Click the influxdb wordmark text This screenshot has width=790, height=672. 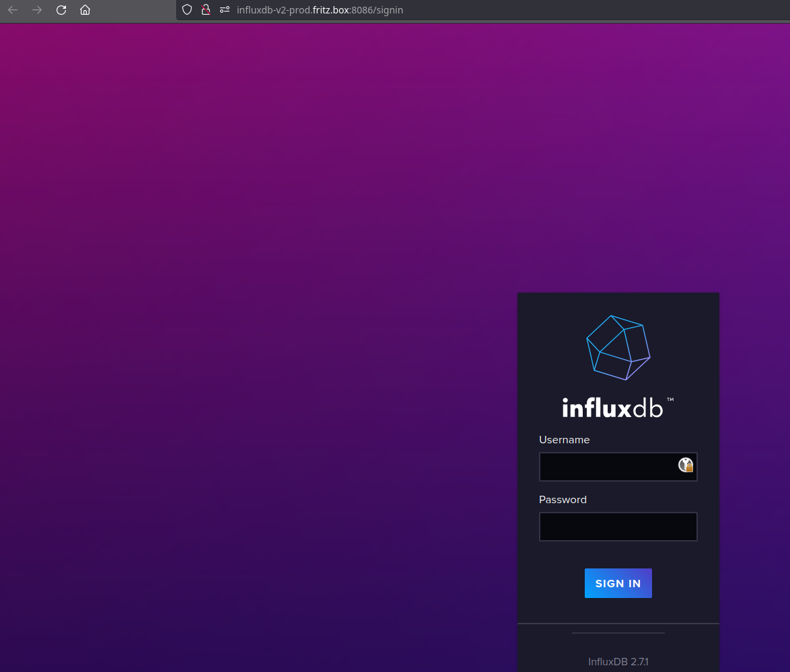click(618, 408)
